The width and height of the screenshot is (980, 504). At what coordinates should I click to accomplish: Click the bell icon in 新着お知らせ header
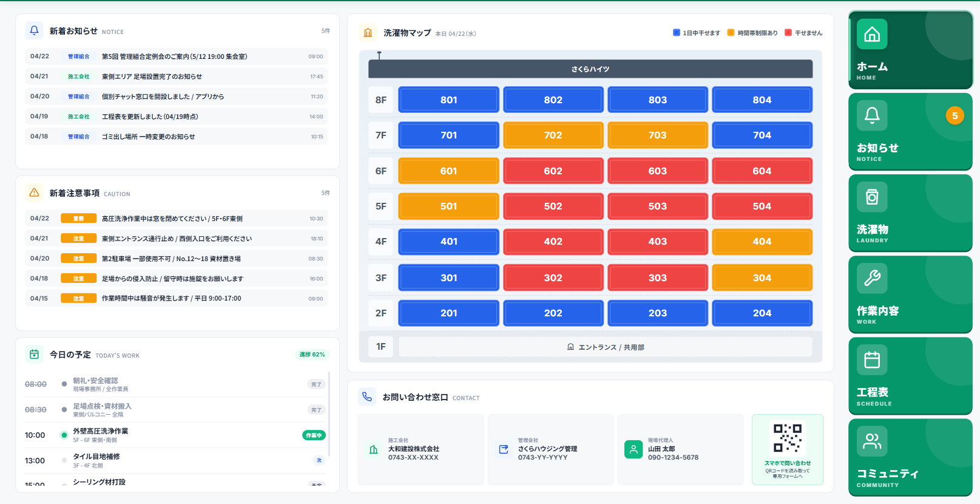34,30
